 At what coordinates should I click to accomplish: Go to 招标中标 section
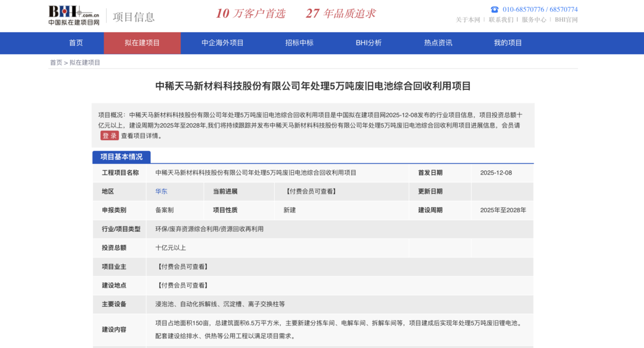click(299, 43)
